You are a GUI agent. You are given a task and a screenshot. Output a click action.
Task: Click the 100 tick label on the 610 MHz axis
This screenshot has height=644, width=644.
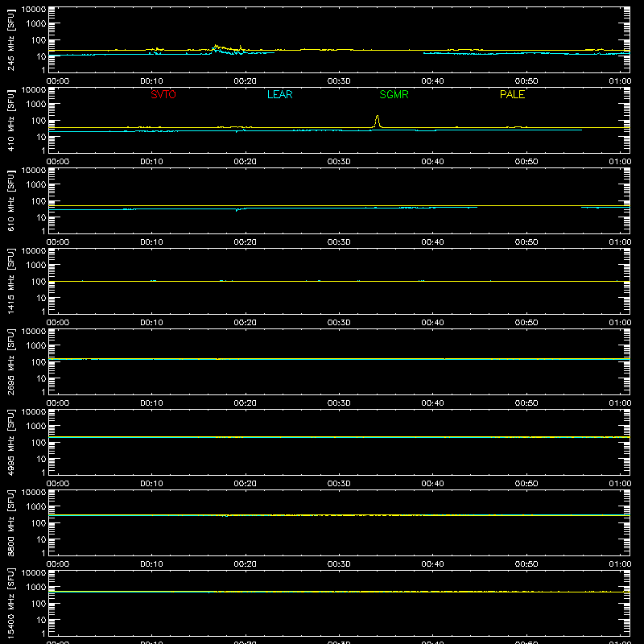pos(39,201)
